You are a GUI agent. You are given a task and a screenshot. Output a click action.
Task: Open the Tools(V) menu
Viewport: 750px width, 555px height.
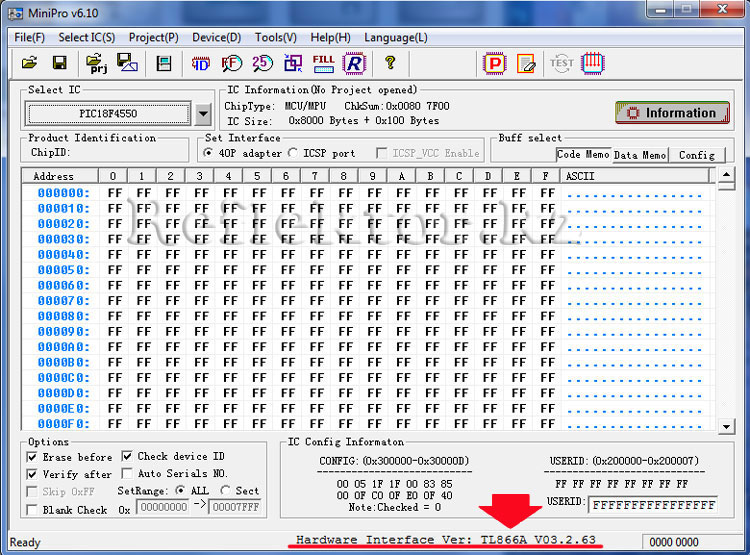click(x=276, y=37)
